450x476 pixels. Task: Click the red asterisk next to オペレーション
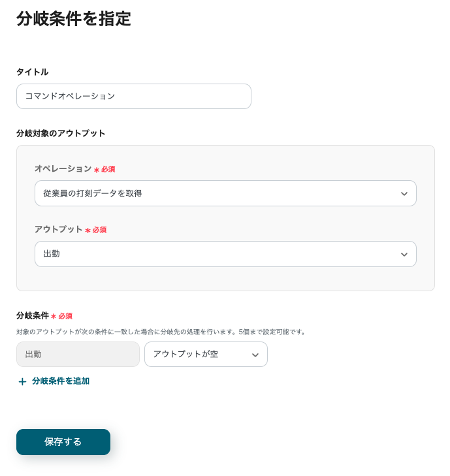tap(97, 170)
